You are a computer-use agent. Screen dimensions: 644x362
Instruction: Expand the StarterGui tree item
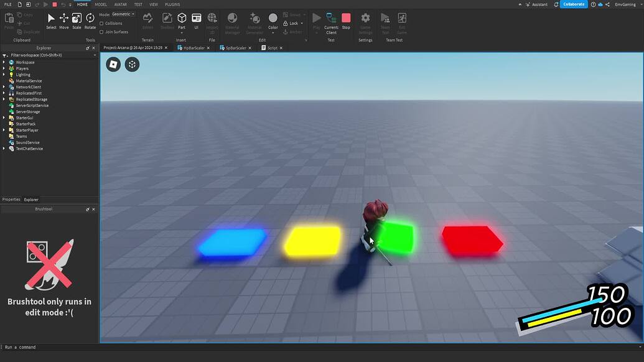[4, 118]
